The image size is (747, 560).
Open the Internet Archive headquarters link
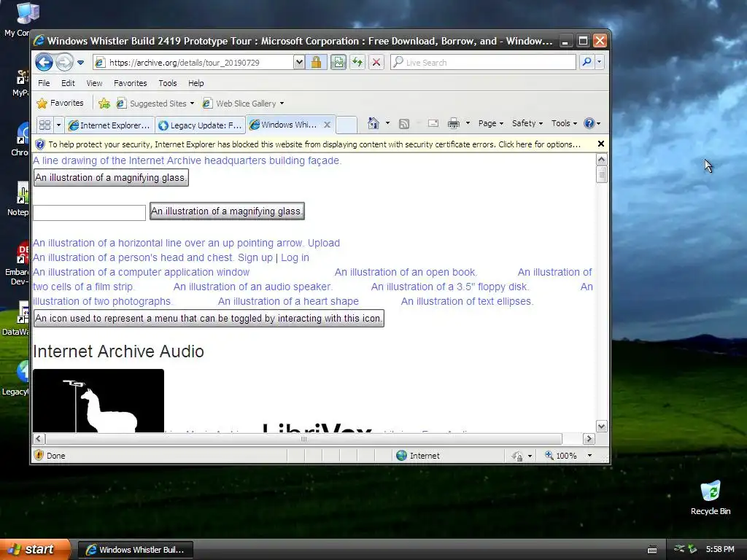[187, 160]
